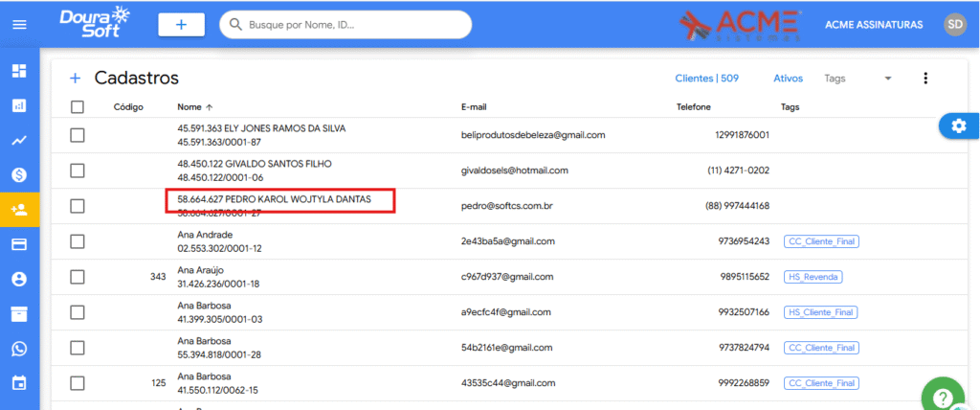This screenshot has height=410, width=980.
Task: Open the hamburger navigation menu
Action: click(19, 25)
